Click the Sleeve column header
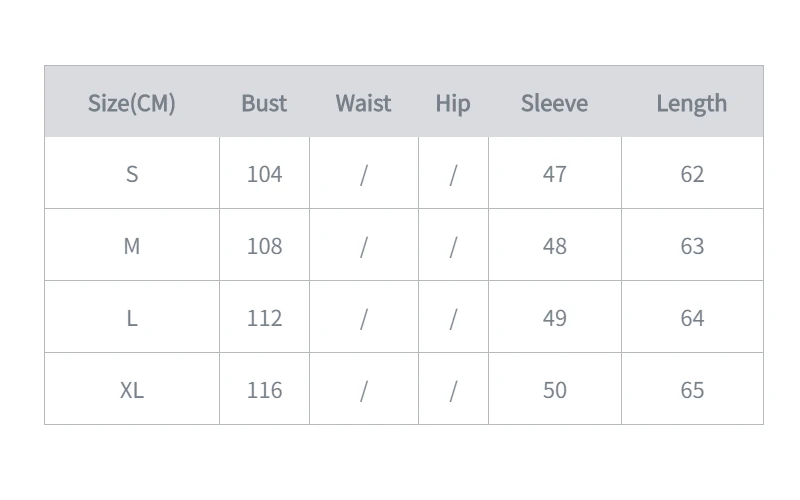Viewport: 800px width, 500px height. pos(554,103)
